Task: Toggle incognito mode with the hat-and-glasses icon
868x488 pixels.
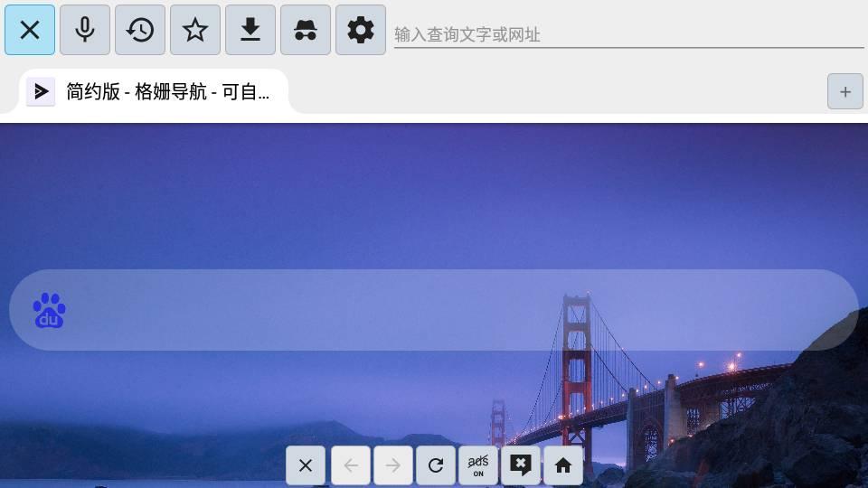Action: tap(306, 30)
